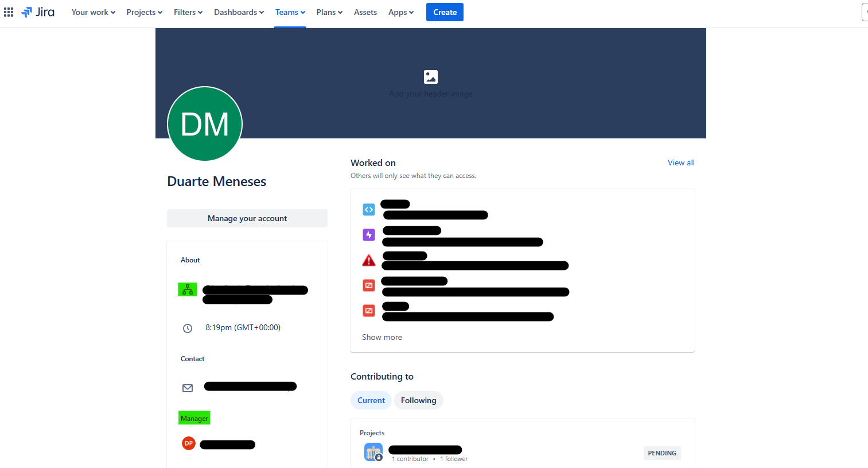Click the Create button
The height and width of the screenshot is (468, 868).
445,12
